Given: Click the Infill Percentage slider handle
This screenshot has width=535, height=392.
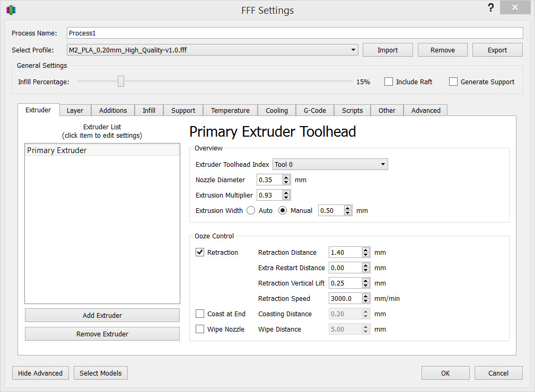Looking at the screenshot, I should point(121,81).
